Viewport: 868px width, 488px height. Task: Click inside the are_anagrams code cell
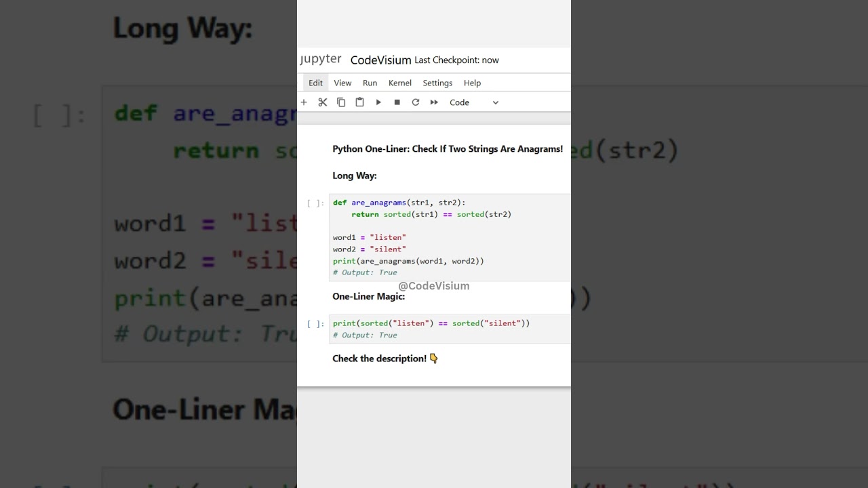(x=450, y=237)
